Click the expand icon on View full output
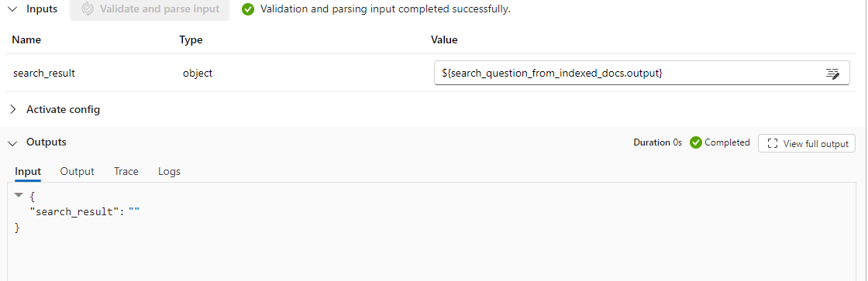This screenshot has width=868, height=281. (x=773, y=144)
